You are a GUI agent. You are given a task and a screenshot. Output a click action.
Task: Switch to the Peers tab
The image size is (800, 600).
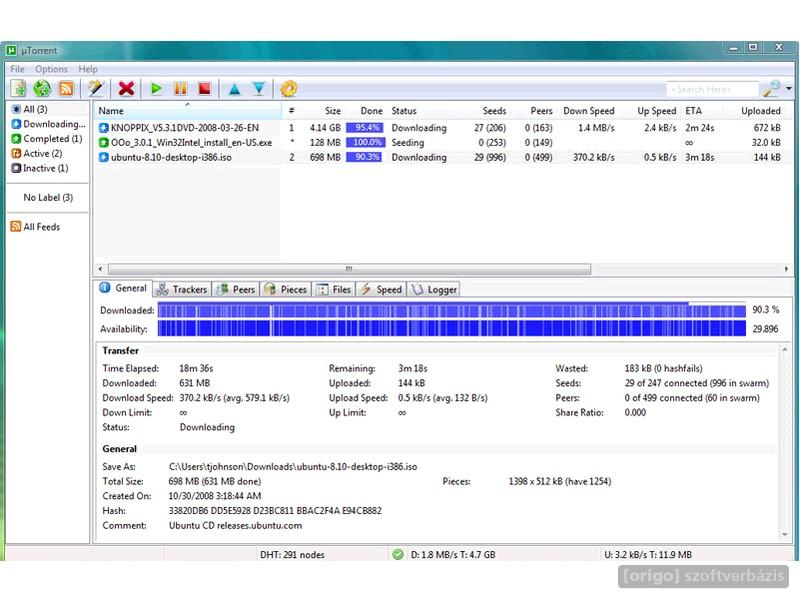tap(236, 290)
